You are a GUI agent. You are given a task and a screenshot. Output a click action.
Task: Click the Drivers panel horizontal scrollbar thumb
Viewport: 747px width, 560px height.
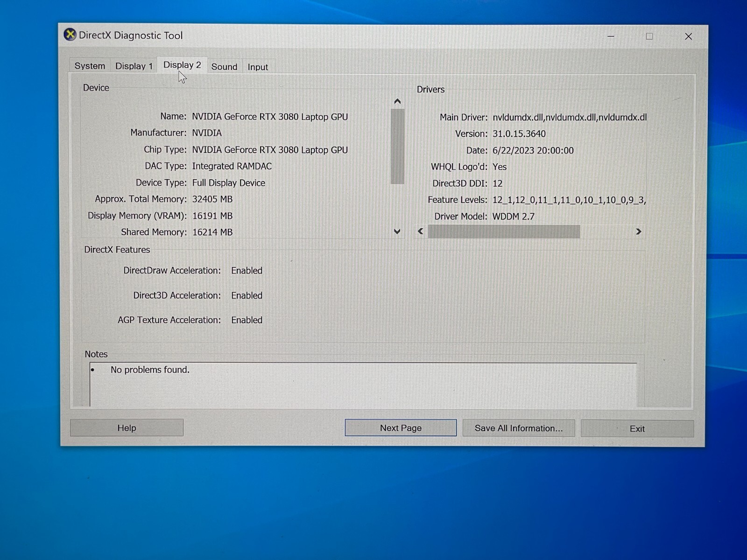pyautogui.click(x=504, y=231)
